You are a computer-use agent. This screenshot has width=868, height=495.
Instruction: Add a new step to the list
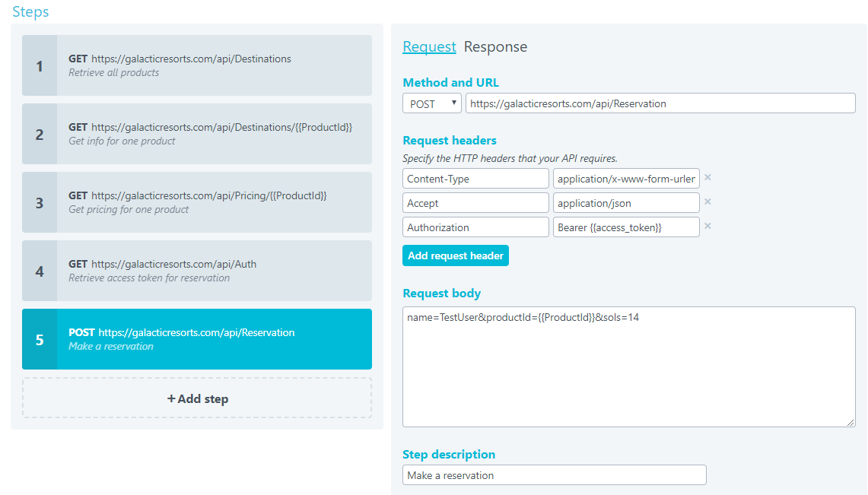pyautogui.click(x=197, y=398)
